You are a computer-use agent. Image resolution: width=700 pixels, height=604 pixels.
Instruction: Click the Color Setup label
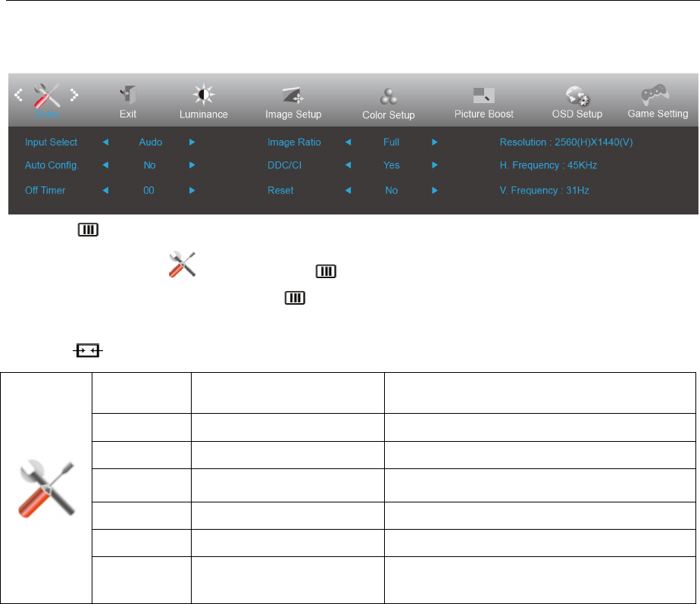tap(389, 115)
